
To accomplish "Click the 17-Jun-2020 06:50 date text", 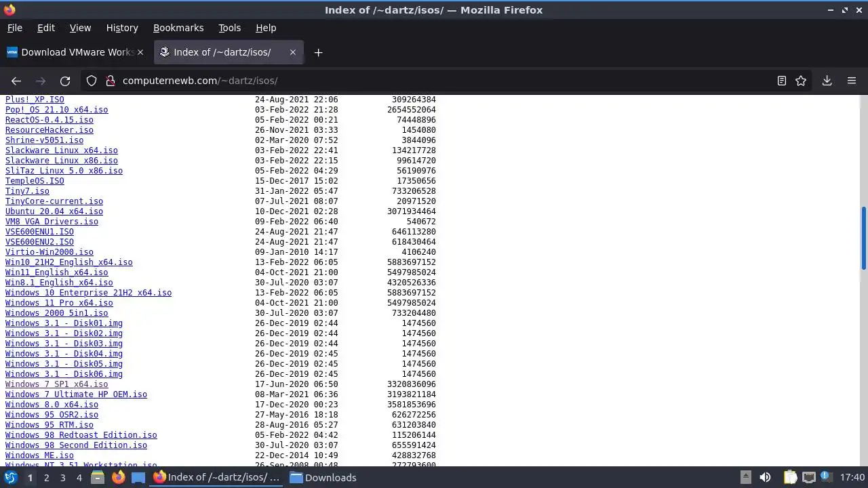I will coord(296,384).
